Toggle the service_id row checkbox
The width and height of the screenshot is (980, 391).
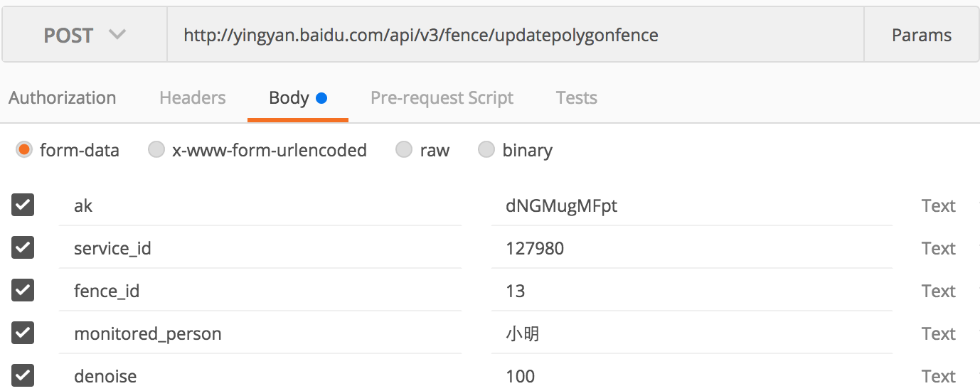pyautogui.click(x=23, y=248)
